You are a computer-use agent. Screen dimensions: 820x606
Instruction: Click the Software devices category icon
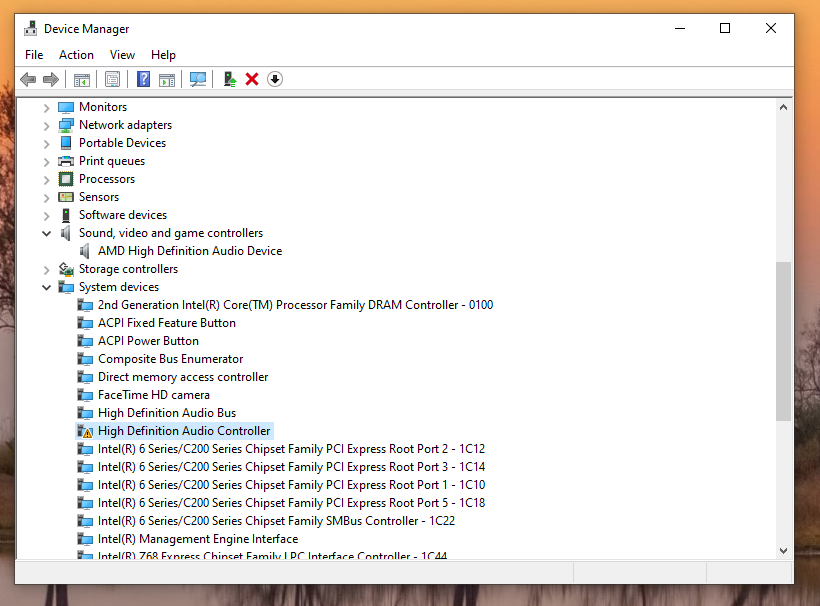(66, 215)
